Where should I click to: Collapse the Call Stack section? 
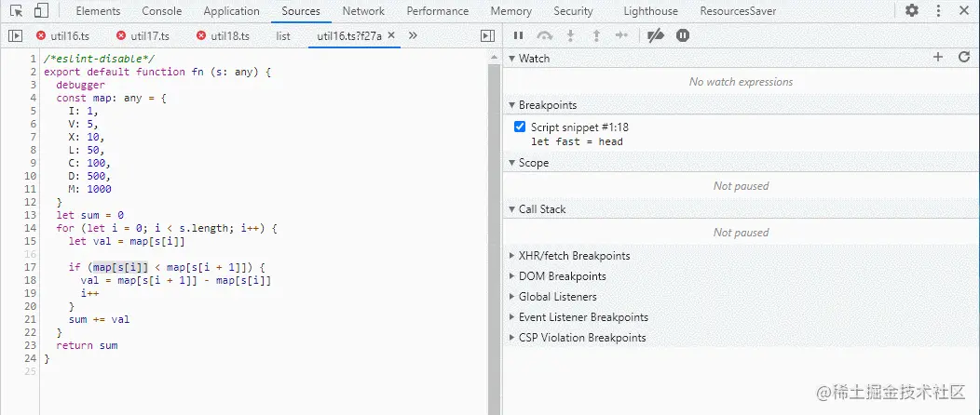(511, 209)
